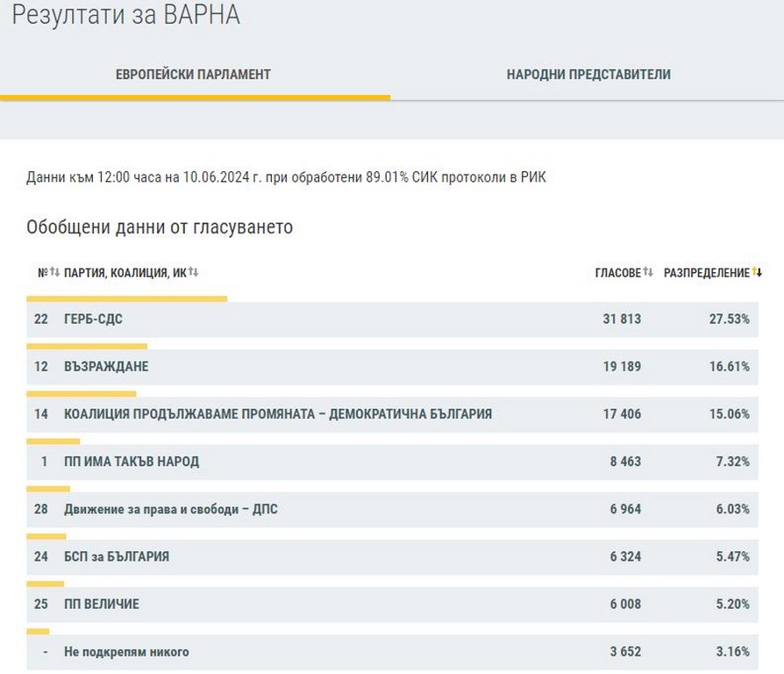Toggle the sort arrows beside РАЗПРЕДЕЛЕНИЕ

(757, 273)
